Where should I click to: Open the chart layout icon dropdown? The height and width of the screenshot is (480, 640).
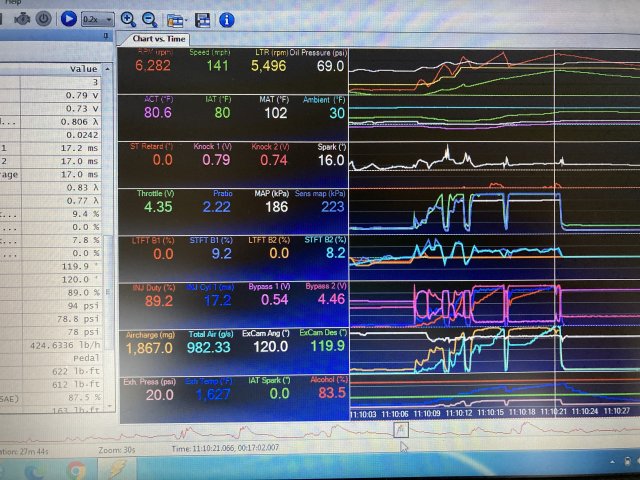pyautogui.click(x=177, y=19)
